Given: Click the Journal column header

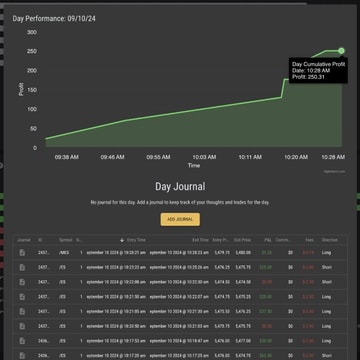Looking at the screenshot, I should point(24,240).
